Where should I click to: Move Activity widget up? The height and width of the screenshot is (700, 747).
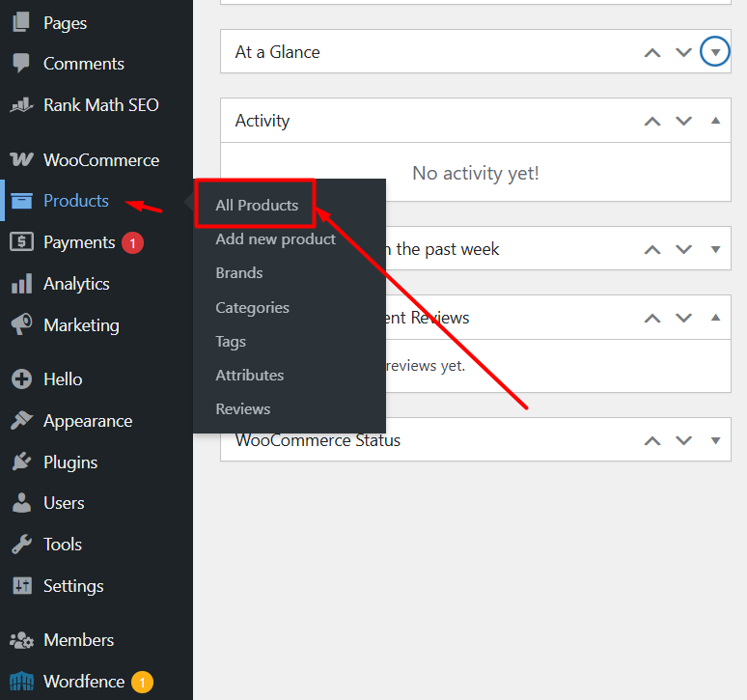pos(652,121)
